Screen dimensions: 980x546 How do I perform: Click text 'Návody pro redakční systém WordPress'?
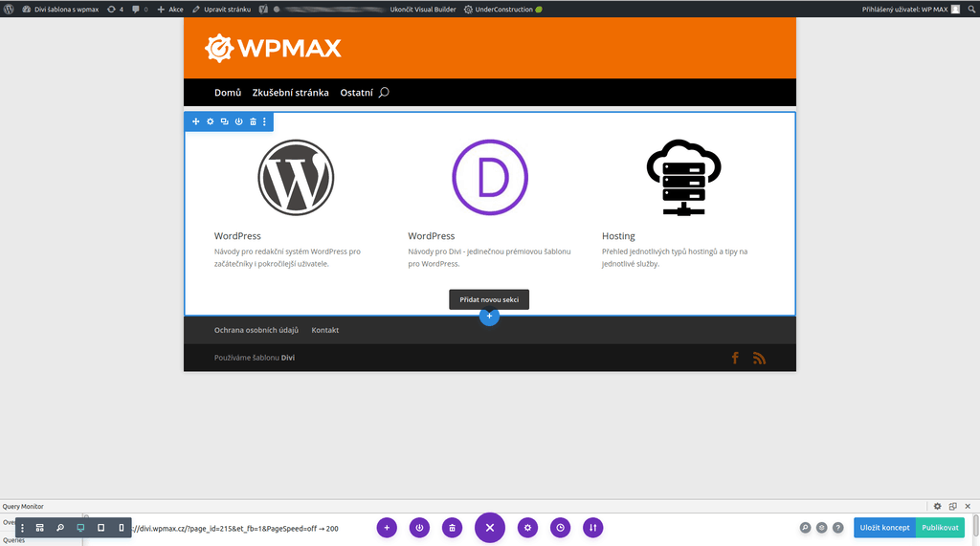tap(280, 251)
